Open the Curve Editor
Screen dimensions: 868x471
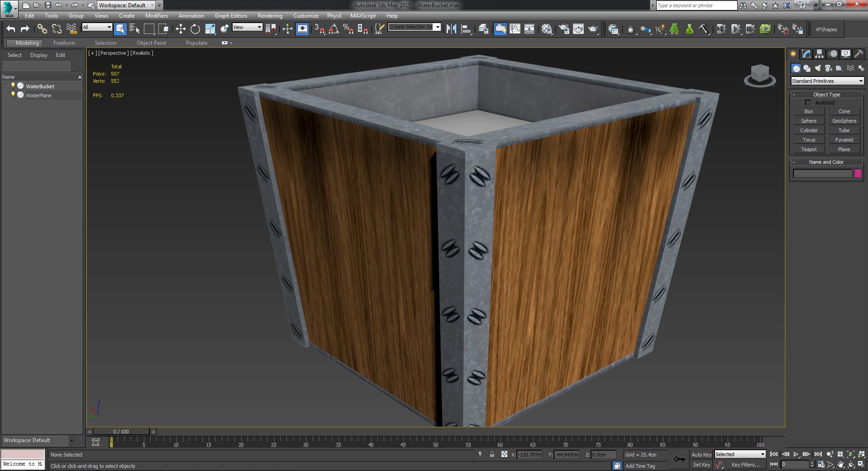point(515,29)
